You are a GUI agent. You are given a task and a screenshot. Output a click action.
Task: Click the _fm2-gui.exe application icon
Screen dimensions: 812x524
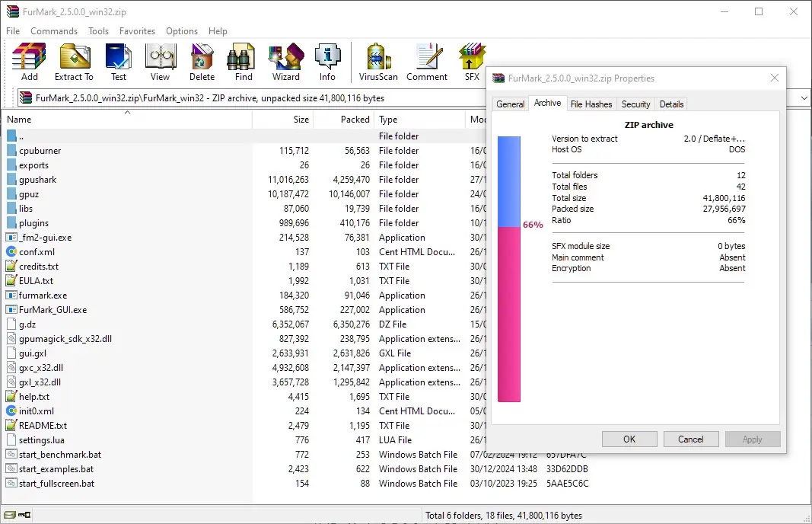point(11,238)
